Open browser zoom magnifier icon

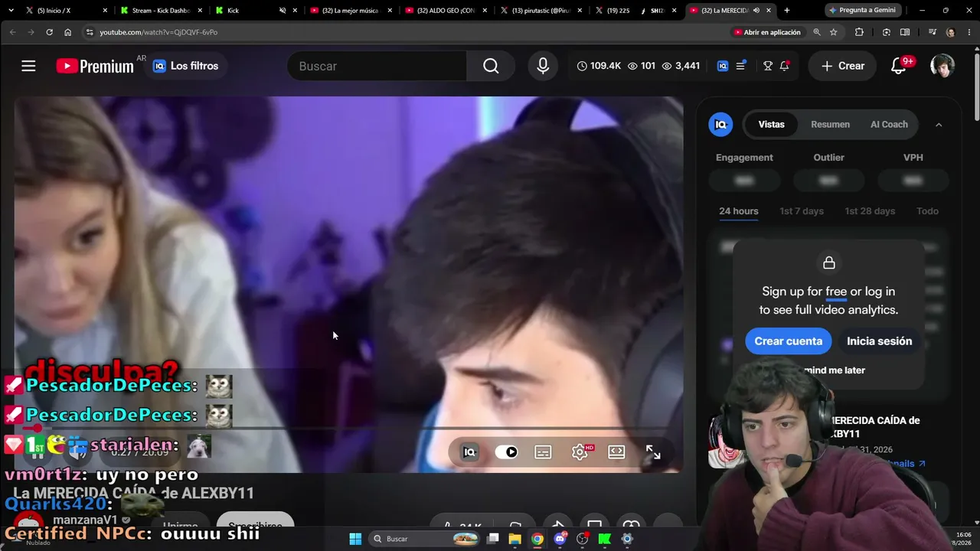click(816, 32)
